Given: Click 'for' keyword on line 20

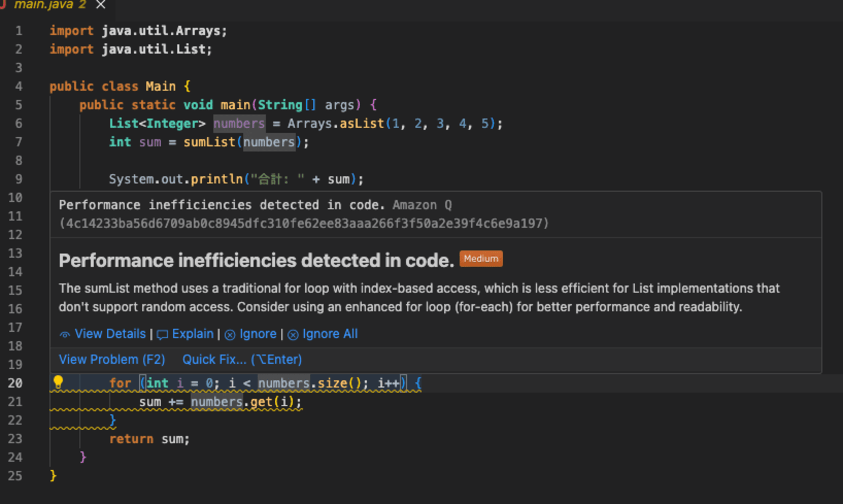Looking at the screenshot, I should [120, 383].
